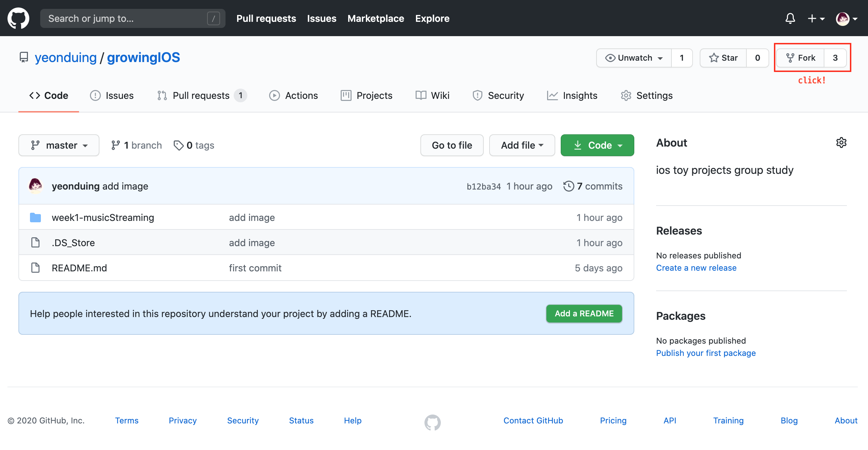
Task: Click the Fork button
Action: [800, 58]
